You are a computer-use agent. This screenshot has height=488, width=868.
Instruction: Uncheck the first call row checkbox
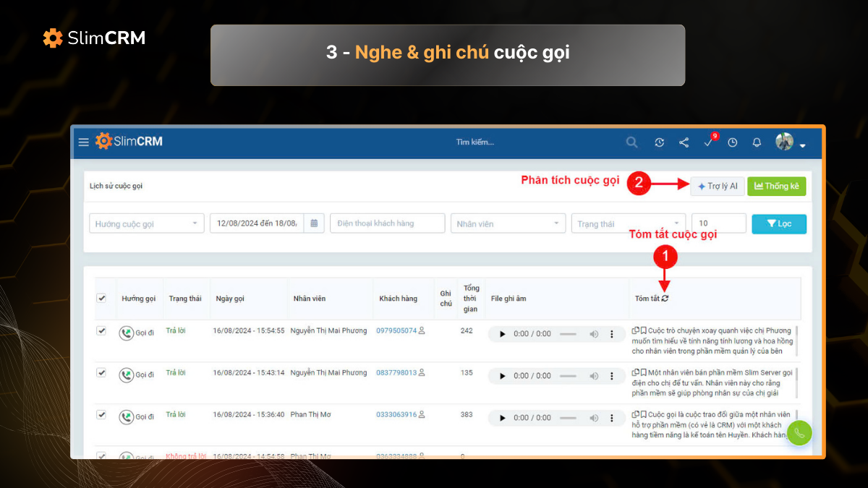(102, 330)
